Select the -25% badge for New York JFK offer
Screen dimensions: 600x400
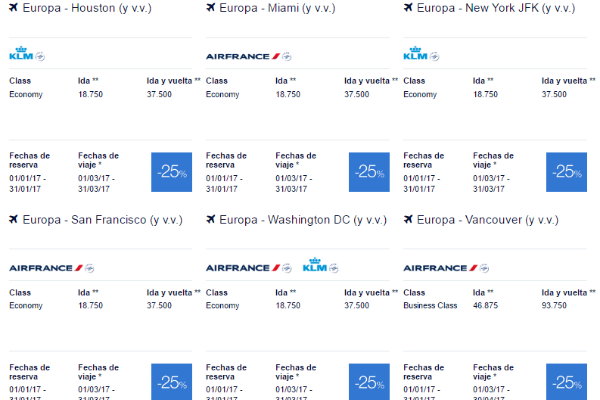click(566, 172)
